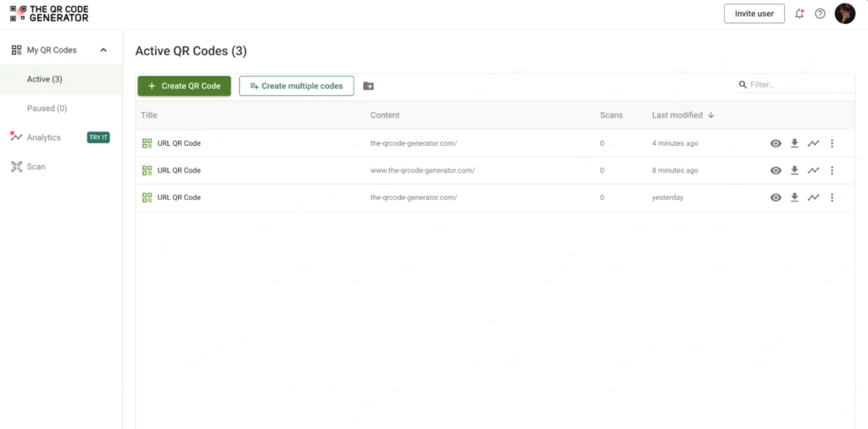Click the help question mark icon
The image size is (868, 429).
820,14
